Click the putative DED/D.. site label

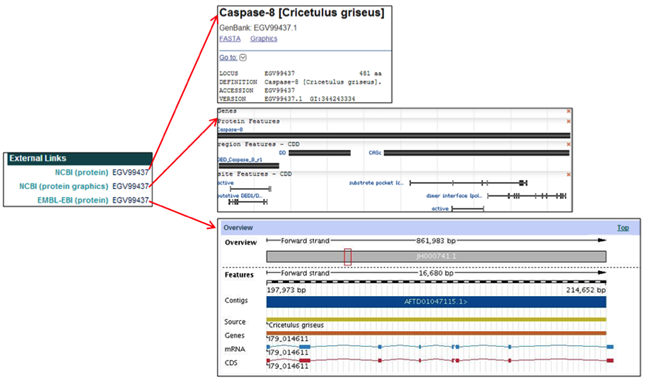pos(240,196)
